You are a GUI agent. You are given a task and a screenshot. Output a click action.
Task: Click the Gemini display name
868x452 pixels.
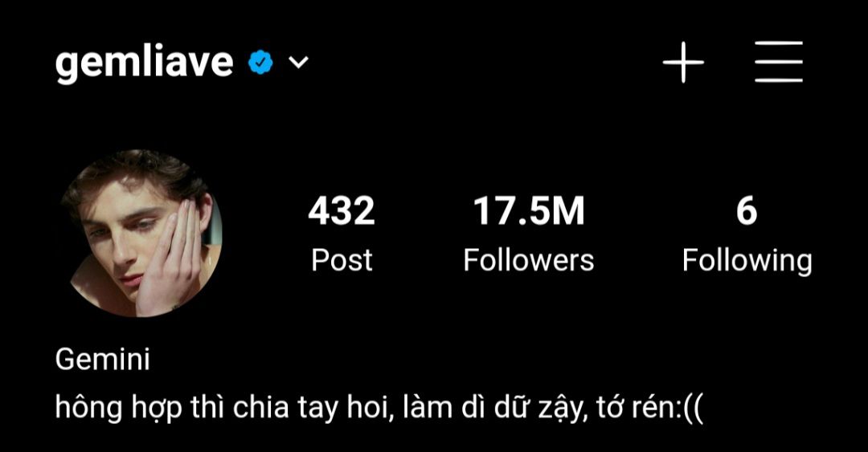click(102, 360)
